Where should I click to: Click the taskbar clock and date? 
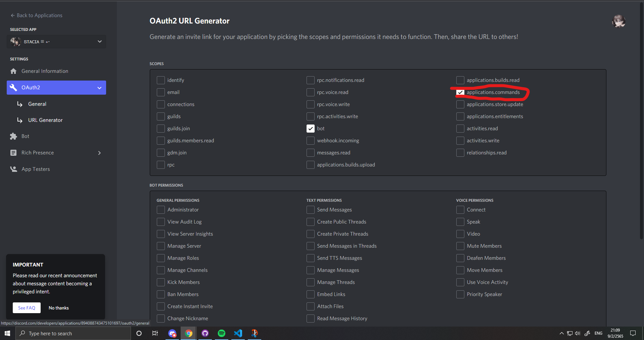click(615, 333)
